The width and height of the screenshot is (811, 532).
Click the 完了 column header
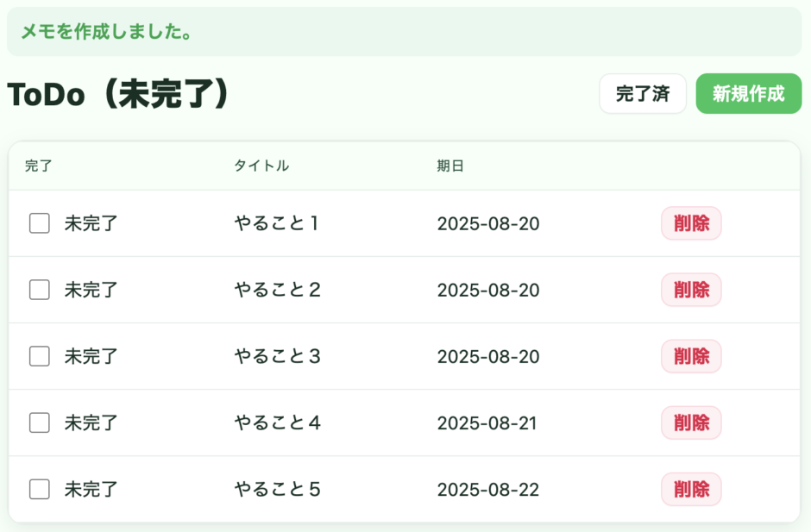[39, 166]
